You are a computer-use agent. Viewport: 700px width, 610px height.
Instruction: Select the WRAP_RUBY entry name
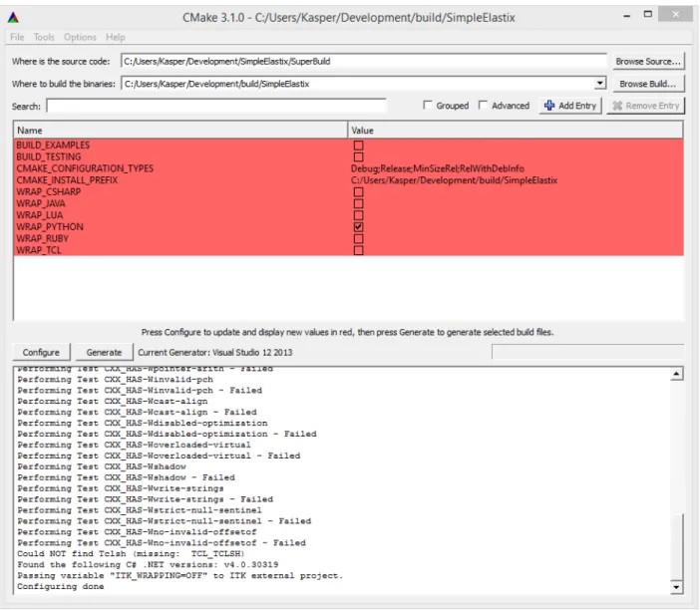43,238
